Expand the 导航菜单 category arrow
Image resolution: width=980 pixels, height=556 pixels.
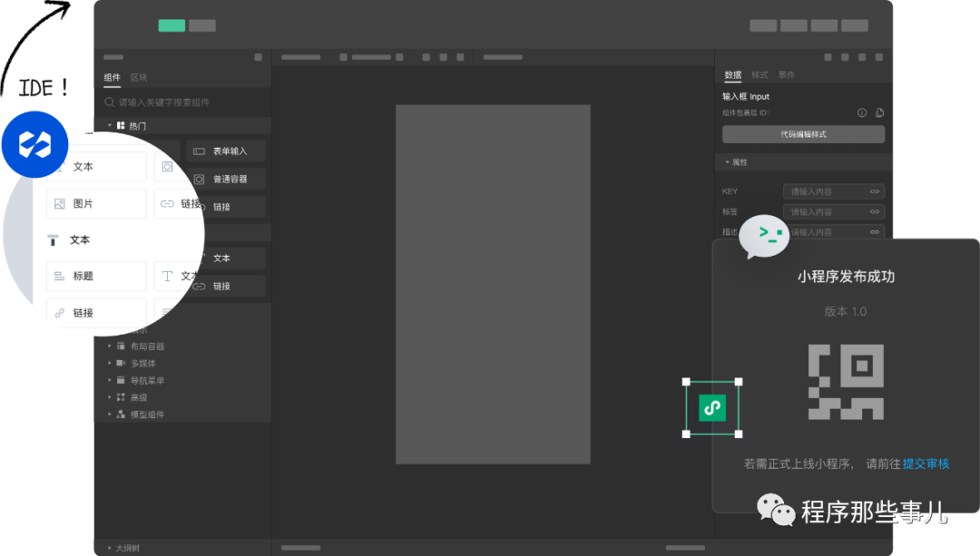point(110,380)
